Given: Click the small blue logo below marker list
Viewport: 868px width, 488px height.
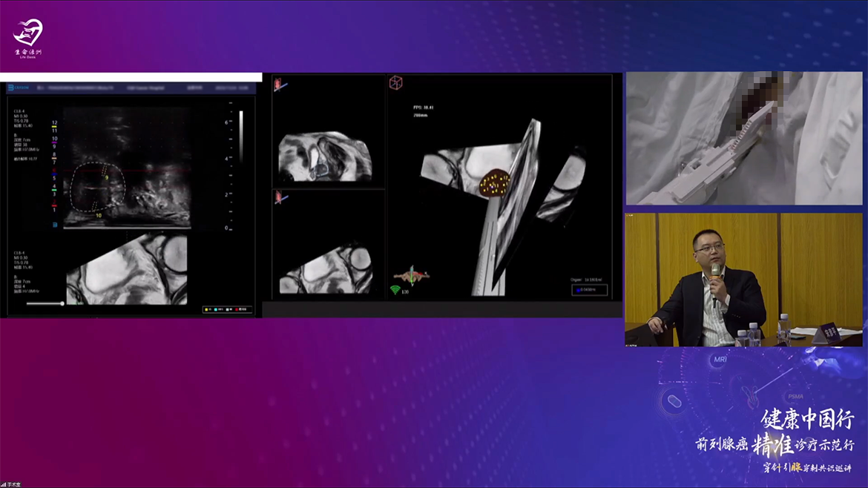Looking at the screenshot, I should tap(54, 224).
